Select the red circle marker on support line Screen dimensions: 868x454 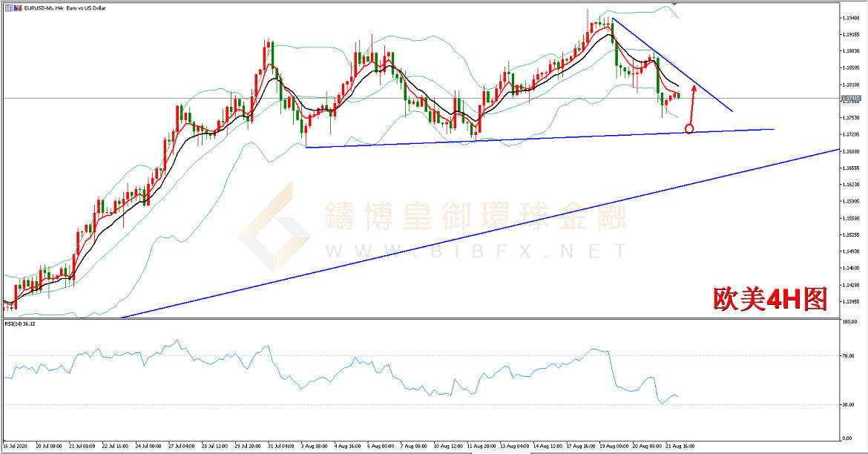point(689,129)
